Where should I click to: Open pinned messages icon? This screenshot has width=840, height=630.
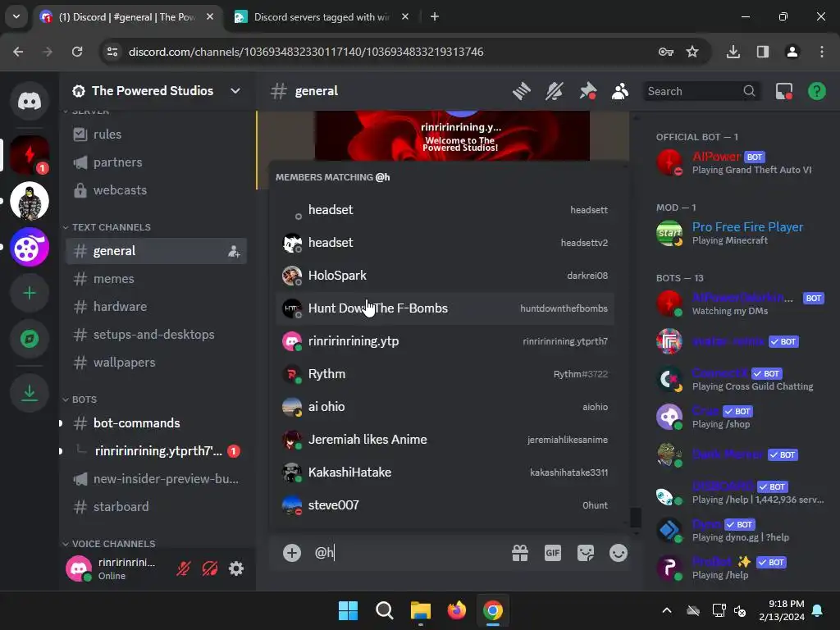(x=587, y=91)
